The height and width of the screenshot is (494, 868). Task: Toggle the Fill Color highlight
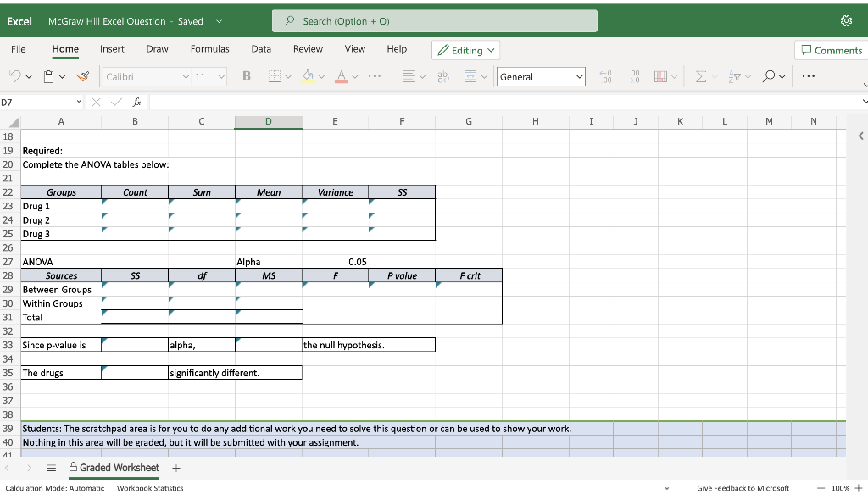[x=307, y=76]
